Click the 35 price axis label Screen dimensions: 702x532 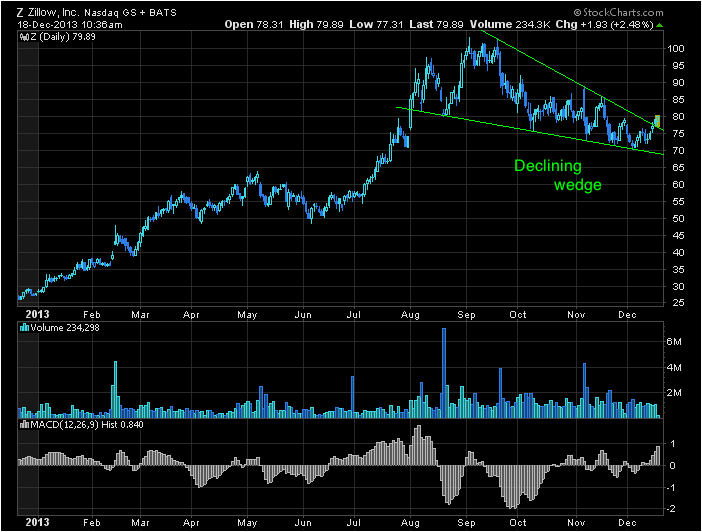pos(678,269)
